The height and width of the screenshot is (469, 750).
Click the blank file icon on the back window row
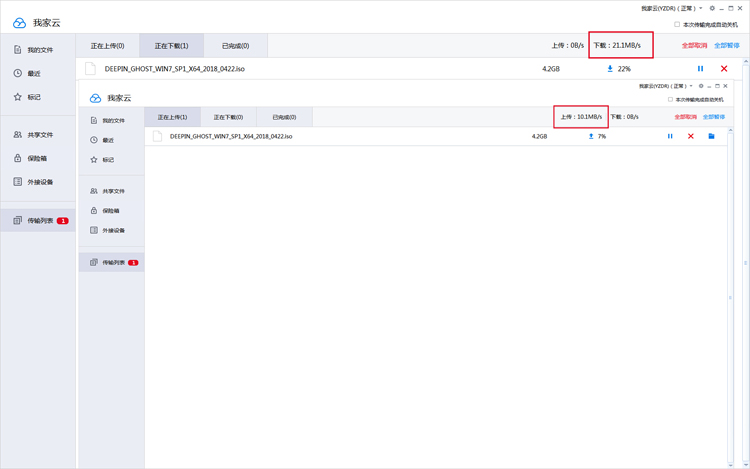90,69
